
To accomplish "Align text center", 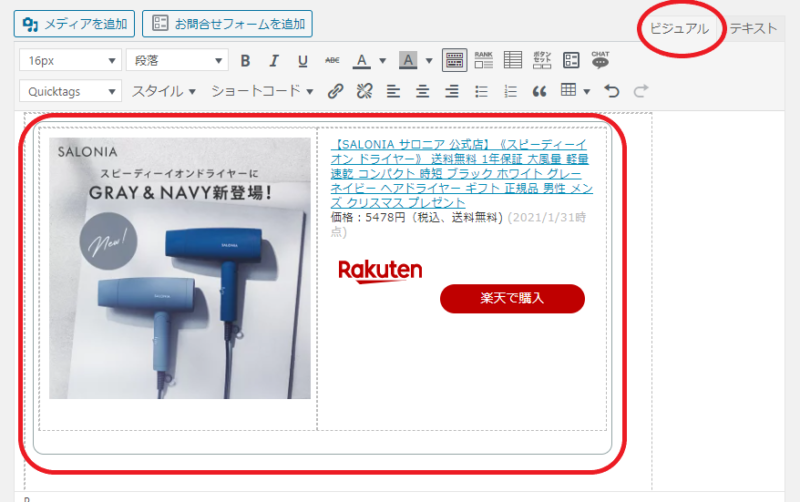I will [422, 92].
